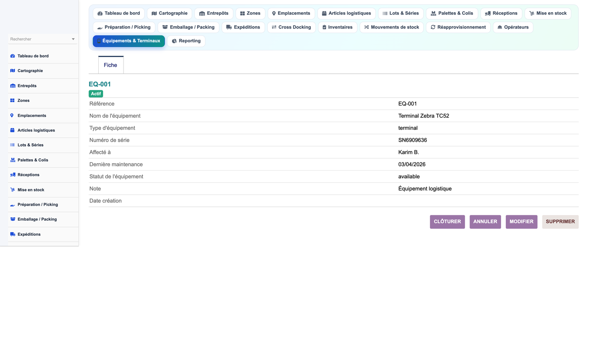
Task: Open Réceptions in top navigation
Action: coord(501,13)
